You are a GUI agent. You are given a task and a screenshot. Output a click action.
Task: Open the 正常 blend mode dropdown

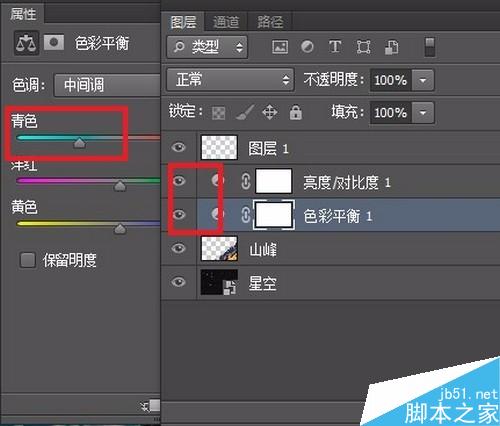(230, 80)
